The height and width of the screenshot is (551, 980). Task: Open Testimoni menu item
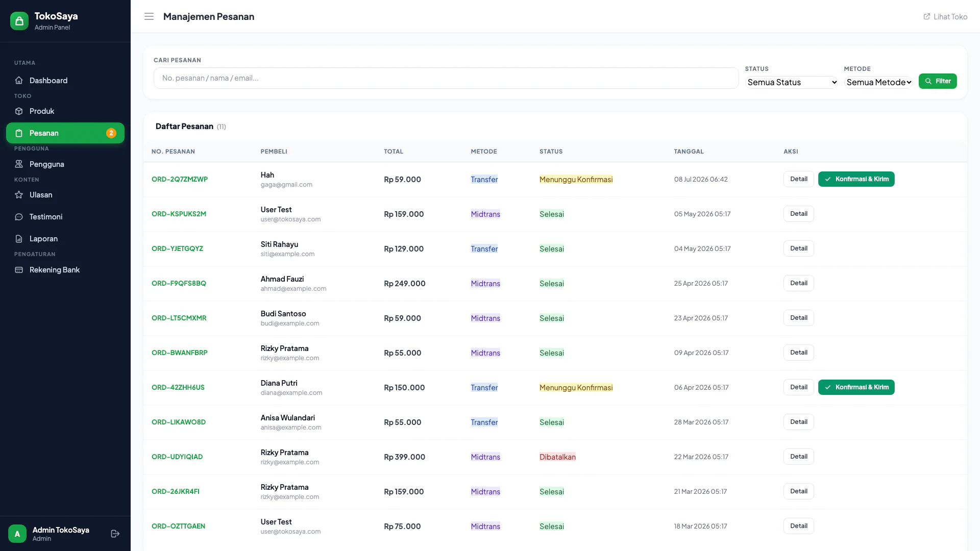coord(65,217)
